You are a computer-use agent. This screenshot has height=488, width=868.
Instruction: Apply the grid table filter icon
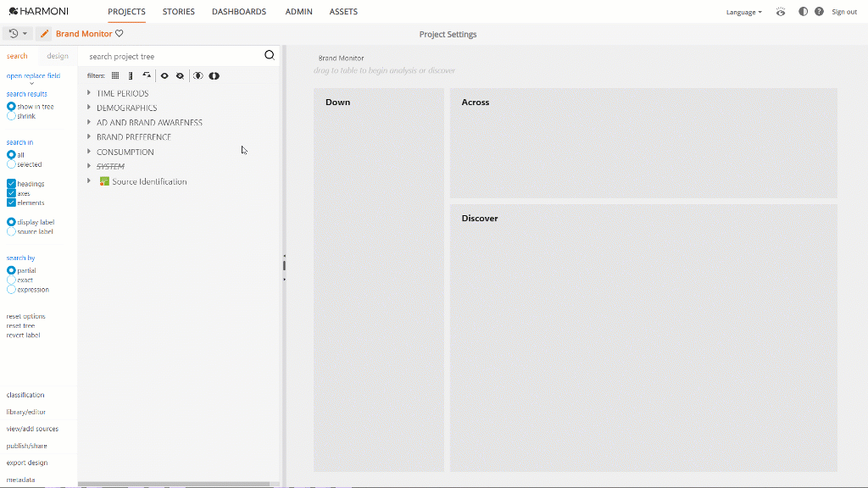115,75
